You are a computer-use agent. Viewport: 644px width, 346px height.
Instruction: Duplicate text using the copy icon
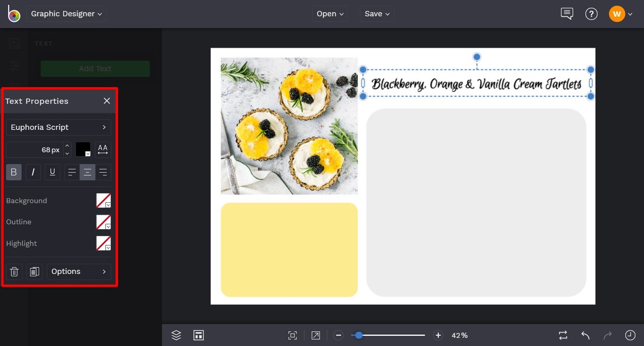34,271
